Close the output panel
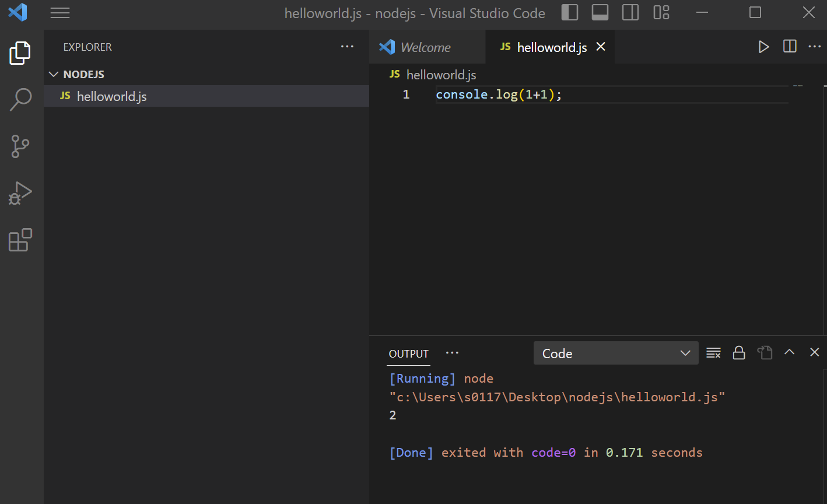Screen dimensions: 827x504 pyautogui.click(x=815, y=352)
